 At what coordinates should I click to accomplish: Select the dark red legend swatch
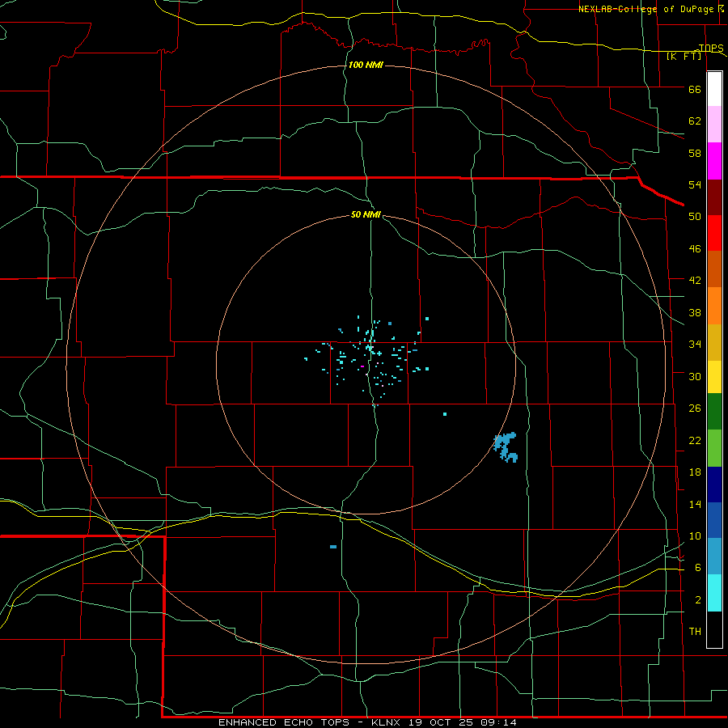point(714,197)
